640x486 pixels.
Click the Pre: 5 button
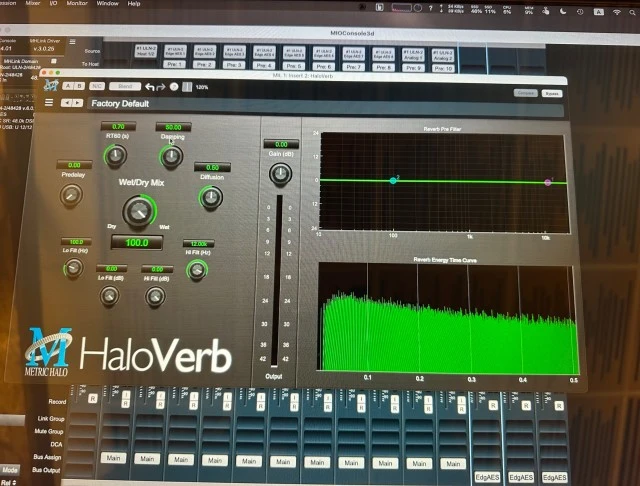pyautogui.click(x=294, y=66)
